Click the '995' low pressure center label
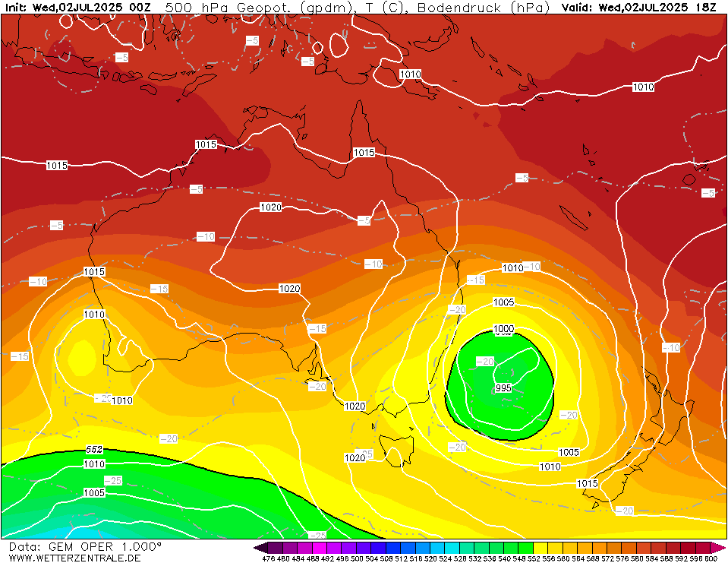 point(503,388)
